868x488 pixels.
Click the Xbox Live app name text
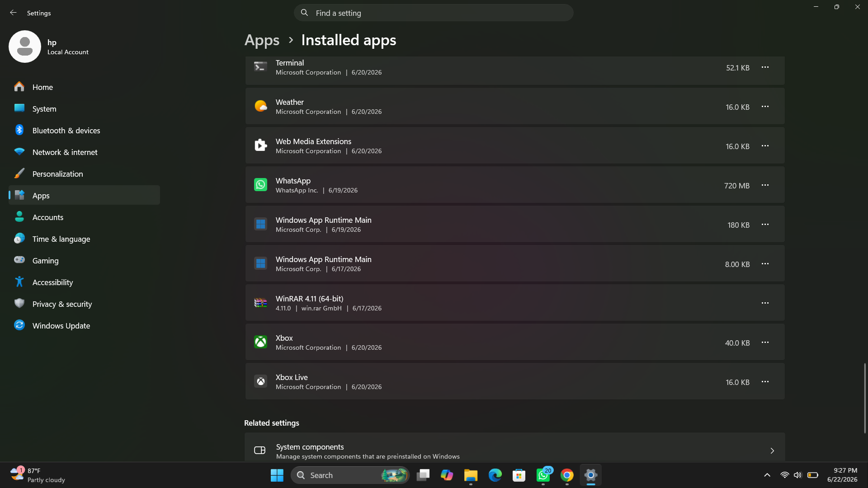(292, 377)
